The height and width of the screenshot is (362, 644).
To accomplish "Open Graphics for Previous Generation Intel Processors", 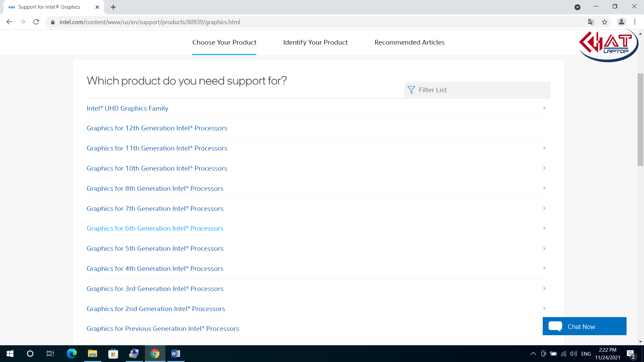I will (163, 328).
